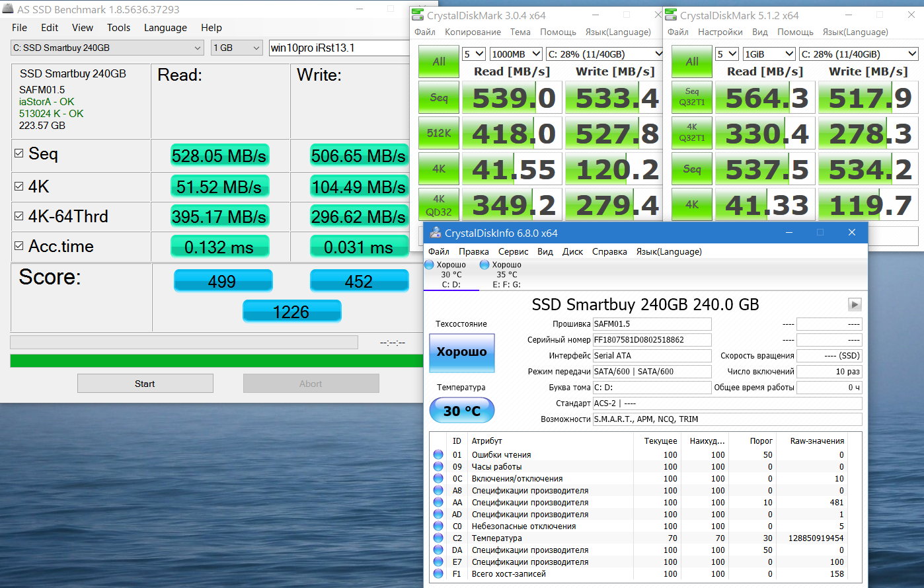Click the blue status orb for Температура attribute

(438, 538)
